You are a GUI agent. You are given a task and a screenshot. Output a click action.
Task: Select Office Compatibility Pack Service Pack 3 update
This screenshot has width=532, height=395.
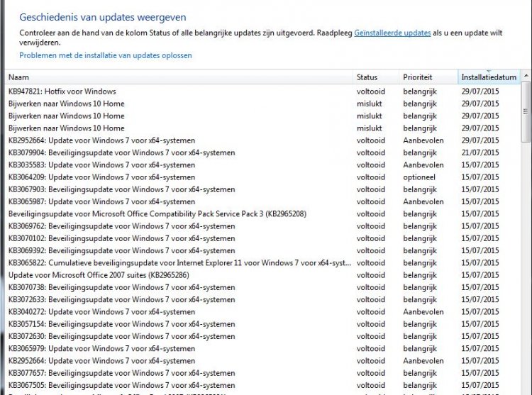click(157, 213)
